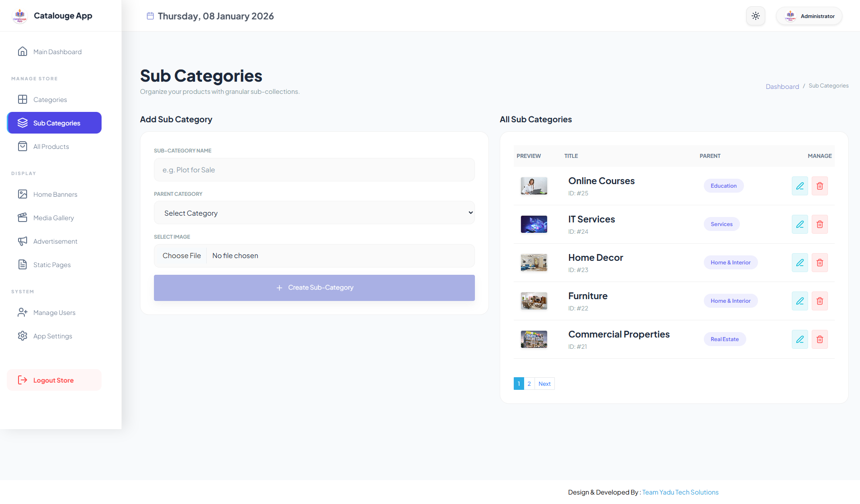Edit the Home Decor sub category
Screen dimensions: 860x504
(x=800, y=263)
